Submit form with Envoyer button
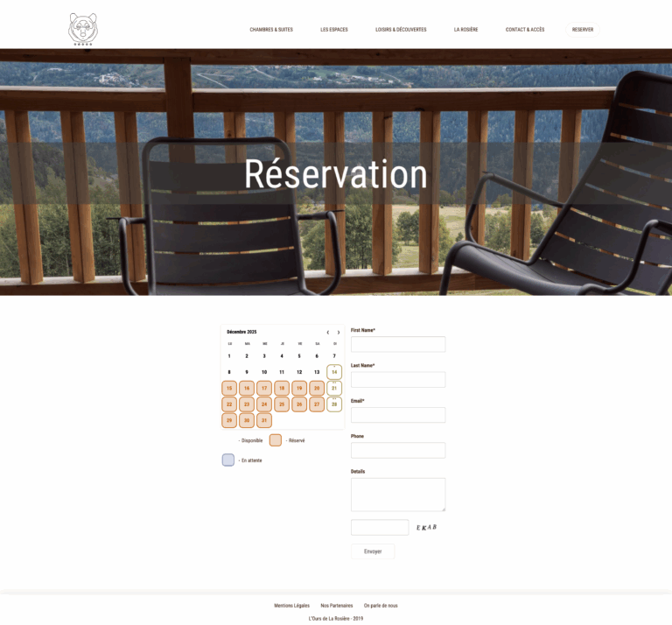Image resolution: width=672 pixels, height=625 pixels. click(373, 551)
